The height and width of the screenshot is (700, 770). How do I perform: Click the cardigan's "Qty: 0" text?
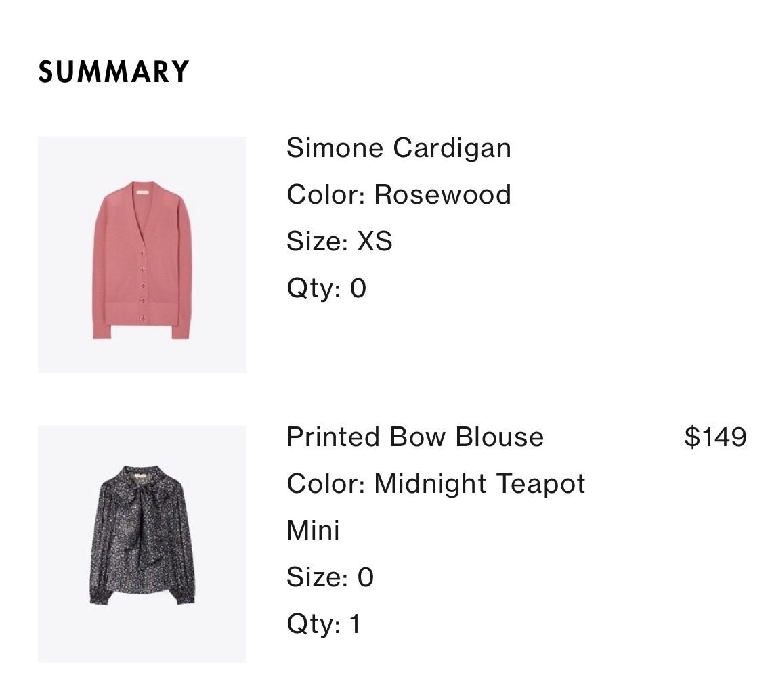click(x=326, y=288)
